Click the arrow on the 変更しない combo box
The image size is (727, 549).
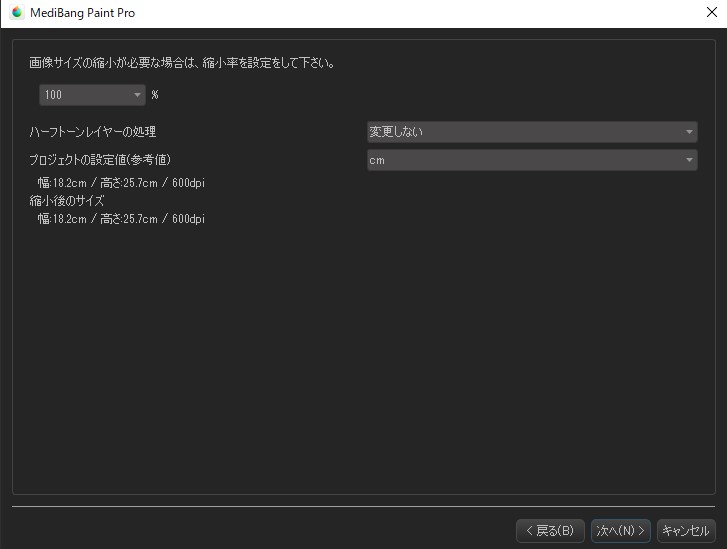[689, 132]
